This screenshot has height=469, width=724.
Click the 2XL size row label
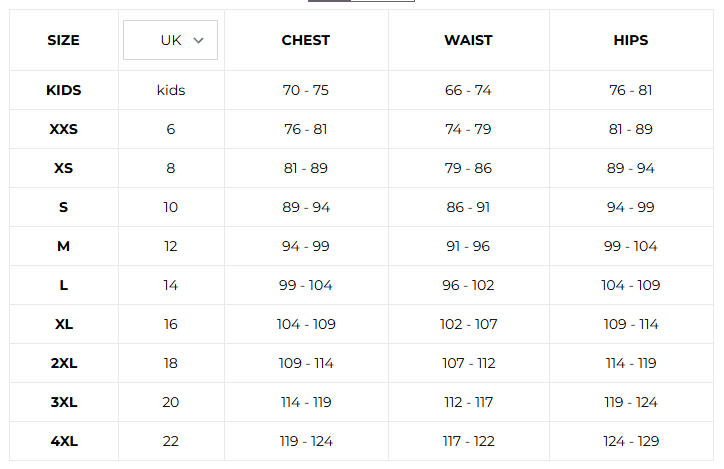63,363
